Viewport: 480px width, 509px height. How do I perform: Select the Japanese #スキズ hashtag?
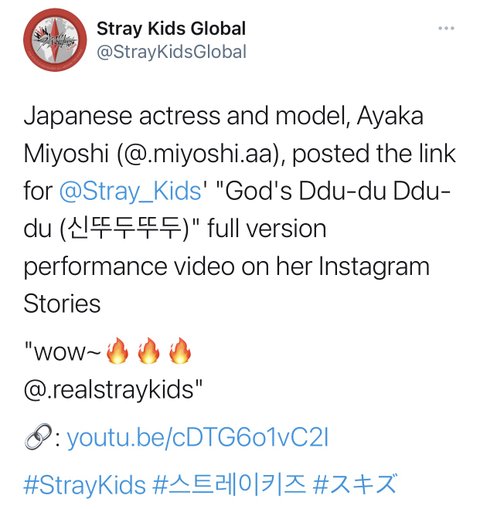pyautogui.click(x=355, y=485)
